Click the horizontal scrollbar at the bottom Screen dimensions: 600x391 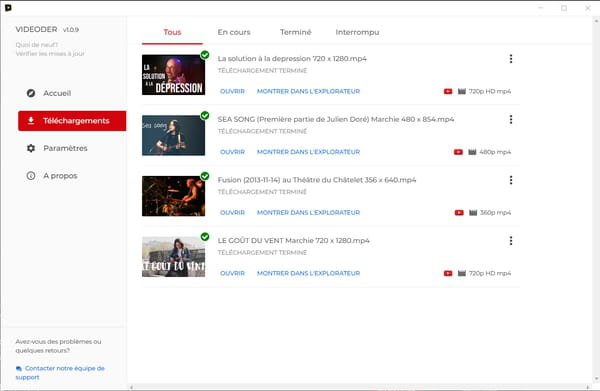pyautogui.click(x=360, y=387)
